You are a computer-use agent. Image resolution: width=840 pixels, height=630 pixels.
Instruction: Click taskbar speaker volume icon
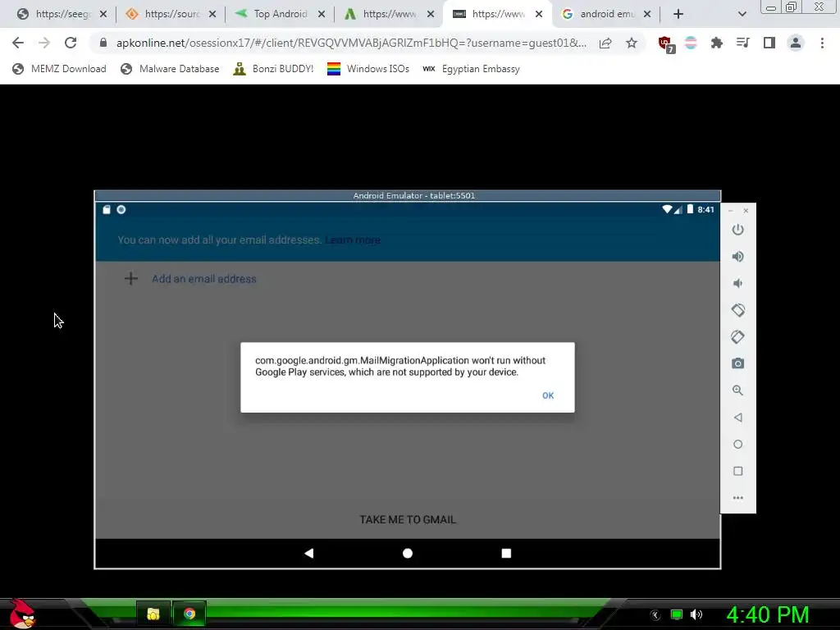[x=696, y=614]
